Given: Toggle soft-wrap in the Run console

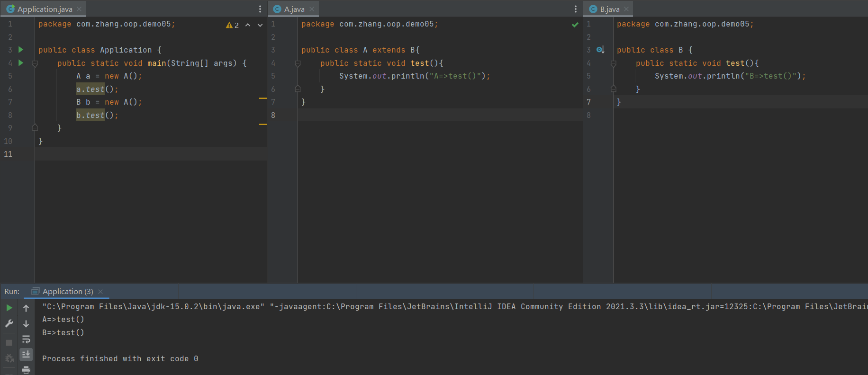Looking at the screenshot, I should pos(26,339).
